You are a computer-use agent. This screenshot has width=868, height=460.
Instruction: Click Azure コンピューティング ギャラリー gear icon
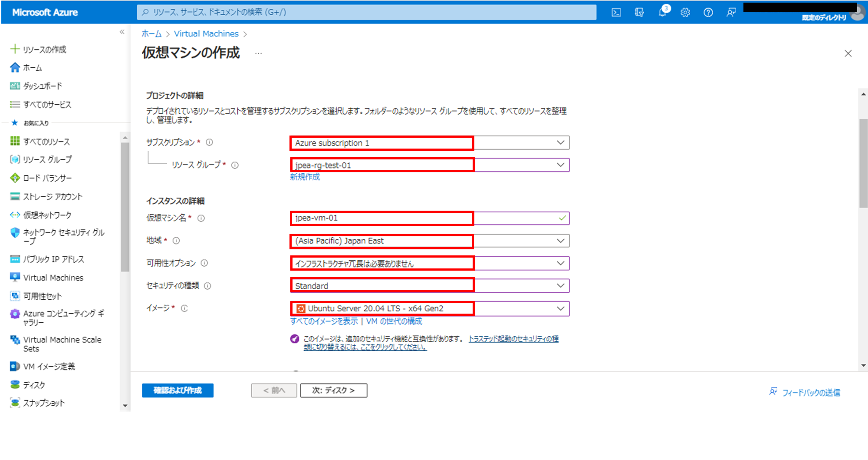pos(15,314)
